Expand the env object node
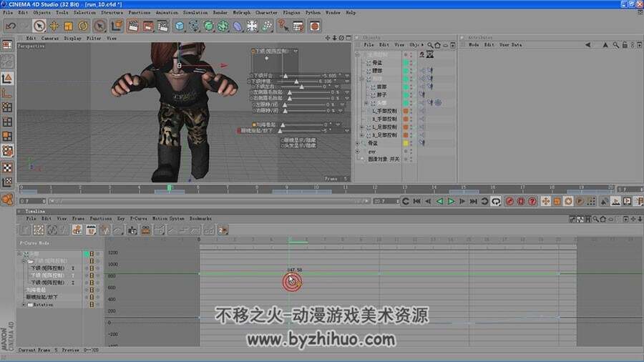The height and width of the screenshot is (362, 644). coord(357,152)
